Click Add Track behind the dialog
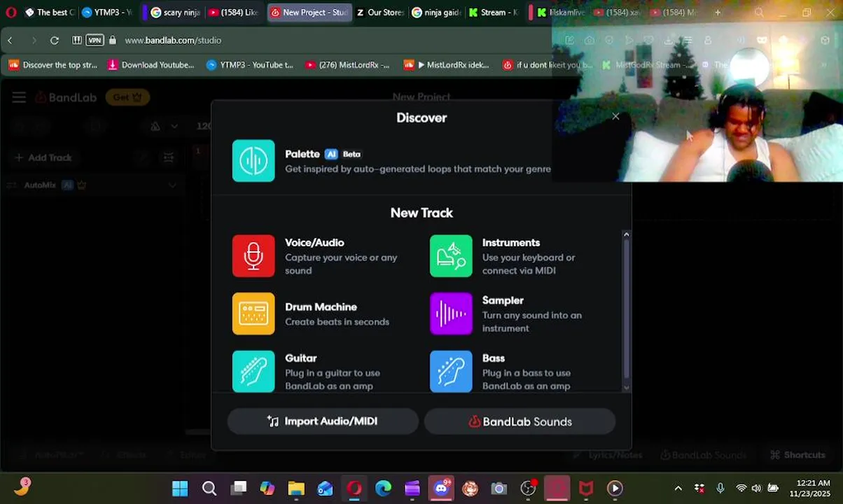 click(43, 157)
